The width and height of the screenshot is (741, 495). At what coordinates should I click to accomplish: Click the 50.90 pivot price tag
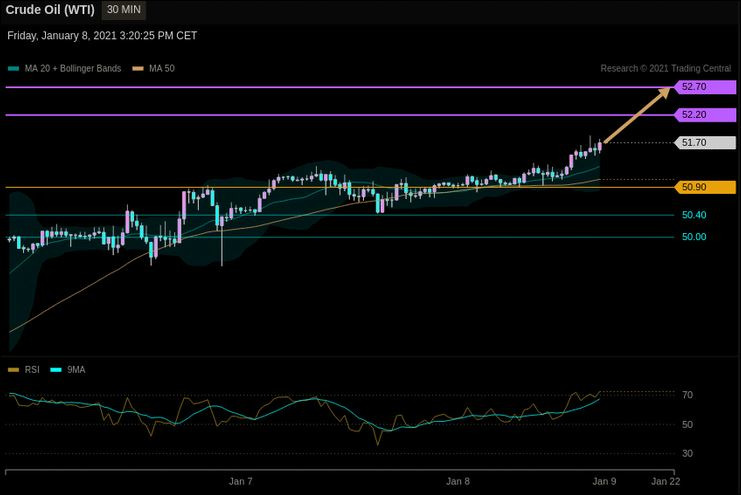705,187
